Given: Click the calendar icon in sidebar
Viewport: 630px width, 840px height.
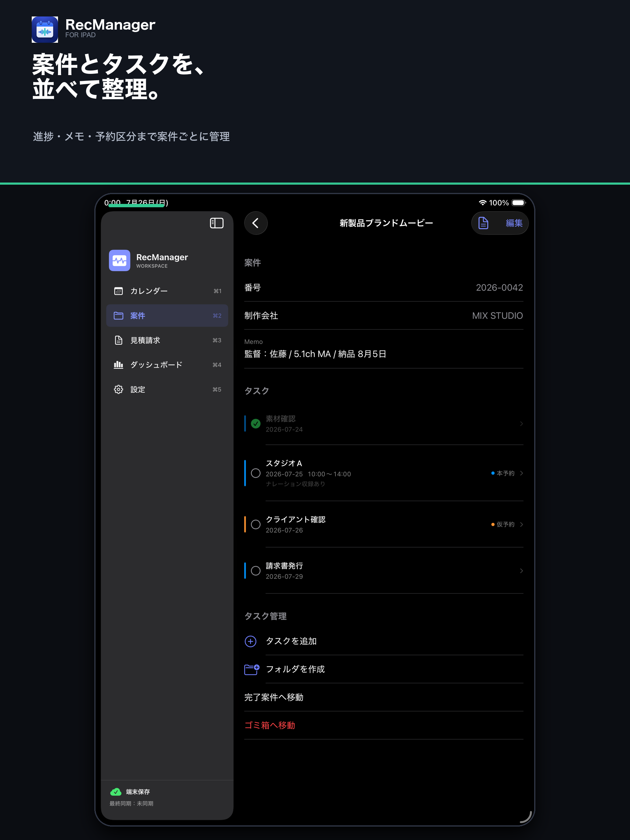Looking at the screenshot, I should [x=118, y=291].
